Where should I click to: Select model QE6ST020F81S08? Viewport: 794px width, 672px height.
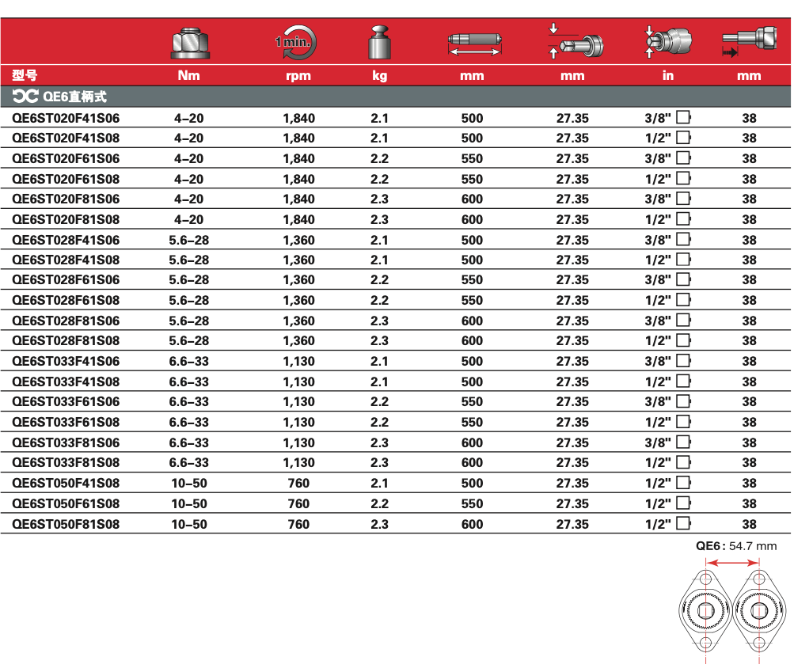(x=66, y=219)
